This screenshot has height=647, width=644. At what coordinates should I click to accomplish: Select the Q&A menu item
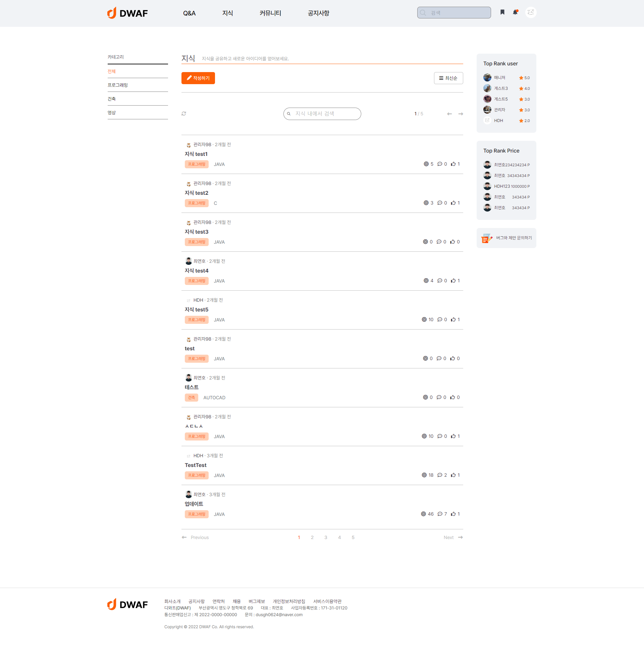click(x=189, y=13)
